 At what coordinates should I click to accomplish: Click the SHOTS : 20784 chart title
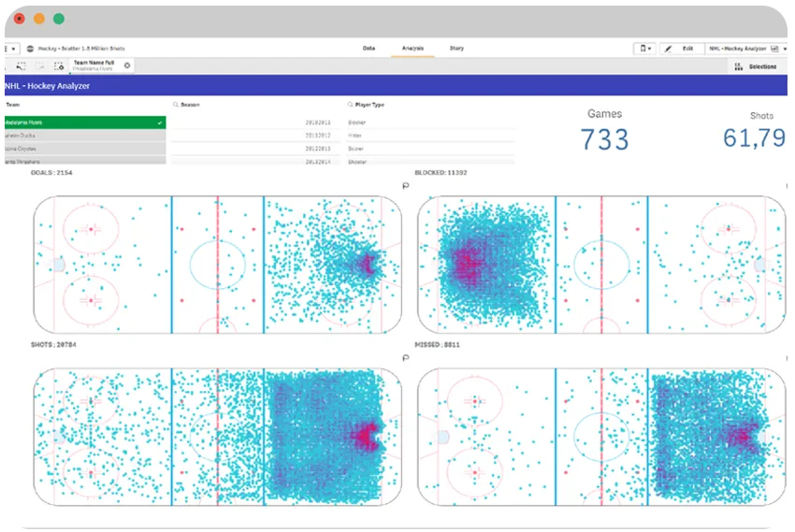pyautogui.click(x=53, y=345)
